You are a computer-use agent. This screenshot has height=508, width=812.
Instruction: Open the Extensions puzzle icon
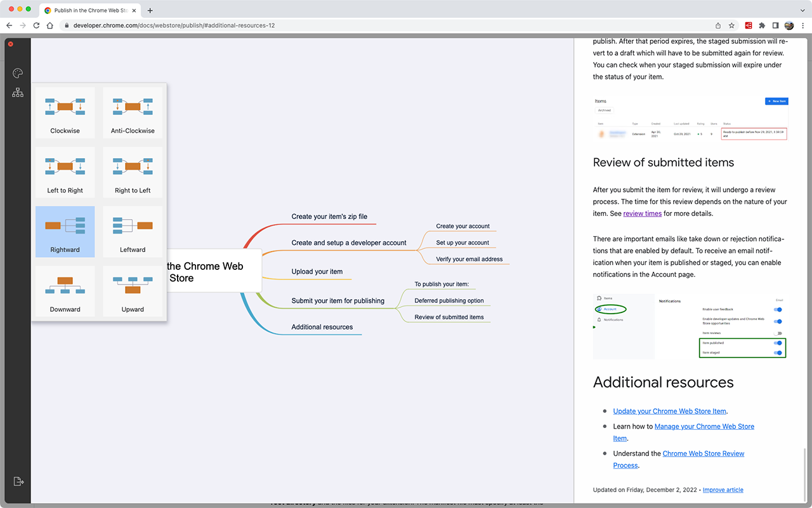(762, 25)
